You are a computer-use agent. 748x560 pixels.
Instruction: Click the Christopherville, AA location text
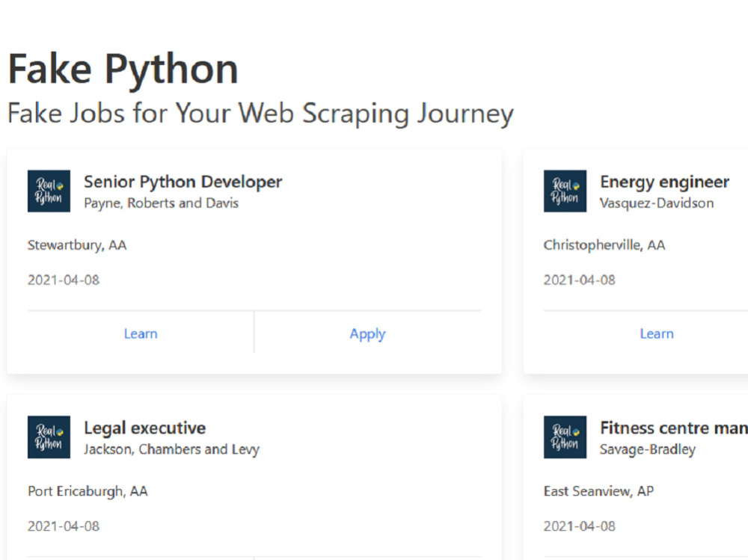(x=604, y=245)
